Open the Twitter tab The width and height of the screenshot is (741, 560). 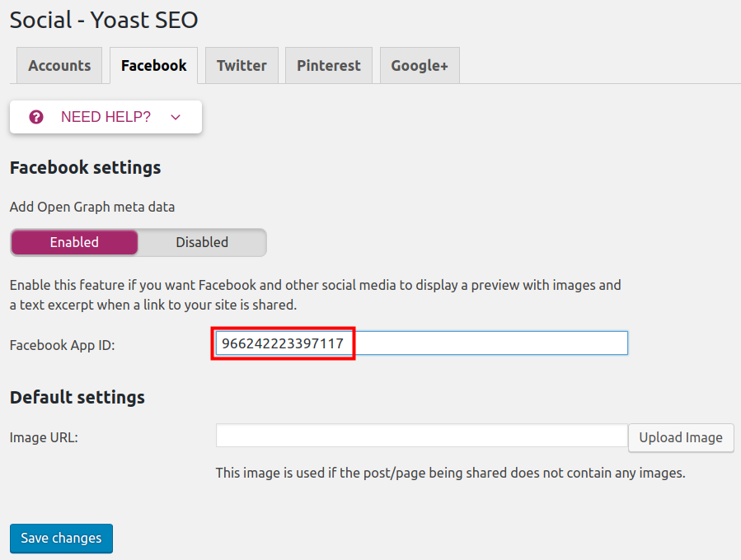pos(242,66)
